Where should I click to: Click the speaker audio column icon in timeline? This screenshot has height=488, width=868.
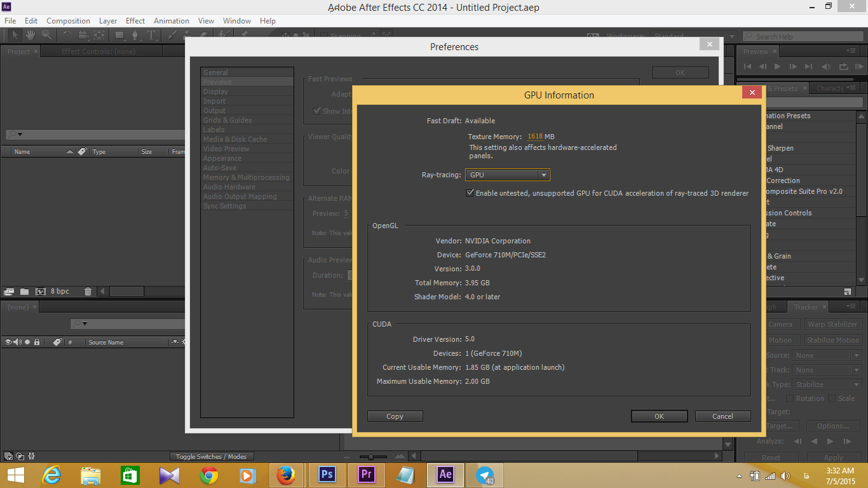tap(17, 342)
